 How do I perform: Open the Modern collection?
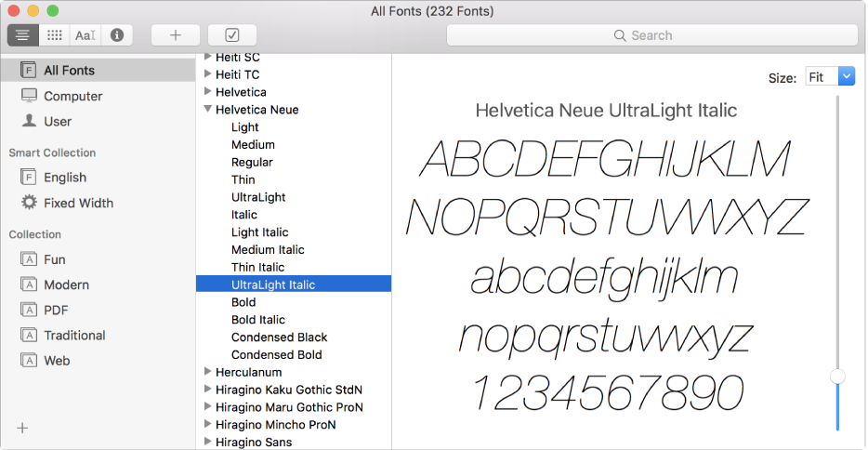click(66, 285)
